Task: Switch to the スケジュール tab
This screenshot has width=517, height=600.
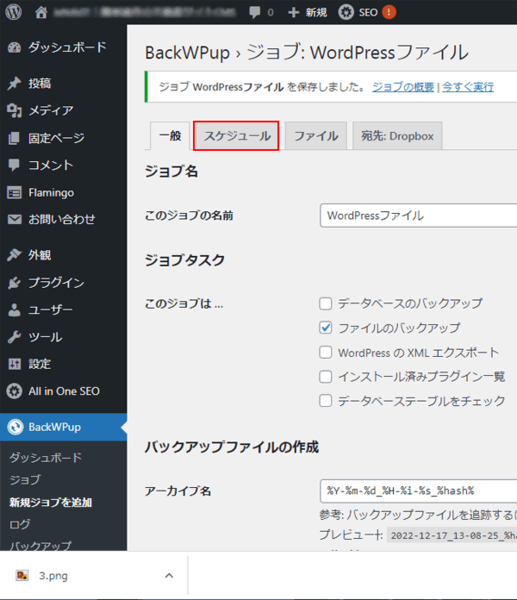Action: [x=236, y=136]
